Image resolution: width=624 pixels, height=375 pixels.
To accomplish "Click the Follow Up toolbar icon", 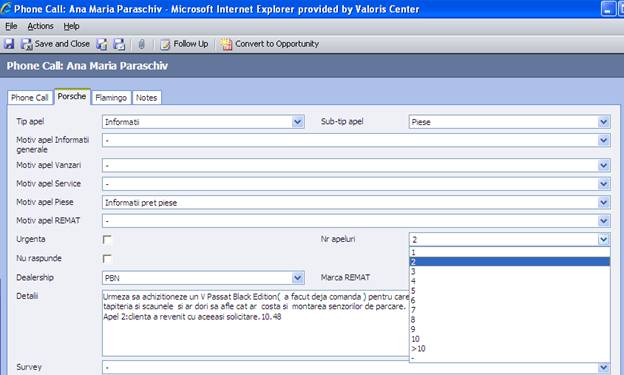I will click(165, 44).
